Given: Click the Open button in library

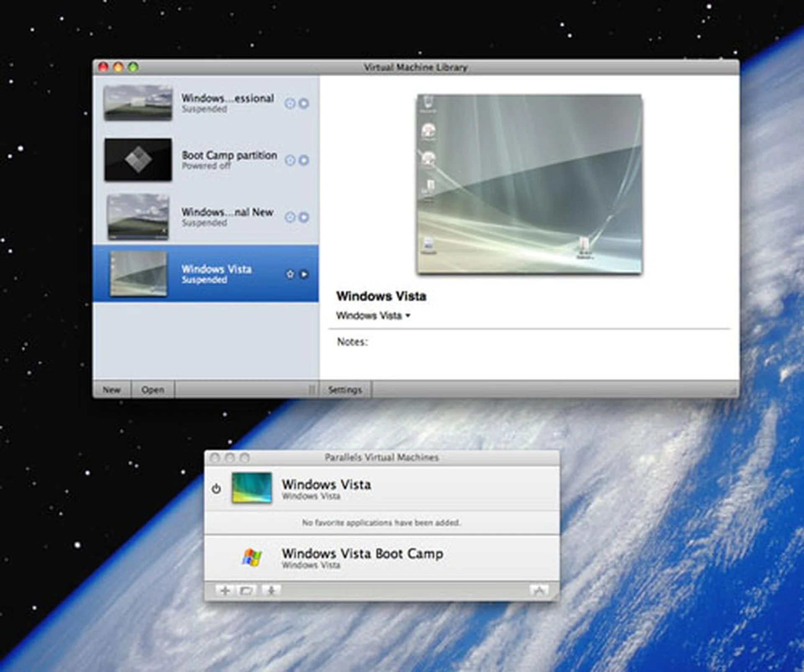Looking at the screenshot, I should 152,390.
